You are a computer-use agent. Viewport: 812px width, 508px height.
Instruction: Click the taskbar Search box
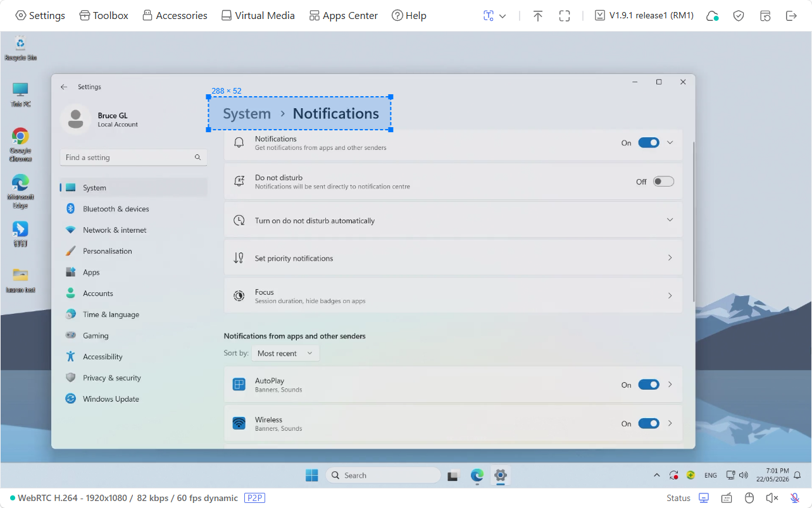pos(384,475)
